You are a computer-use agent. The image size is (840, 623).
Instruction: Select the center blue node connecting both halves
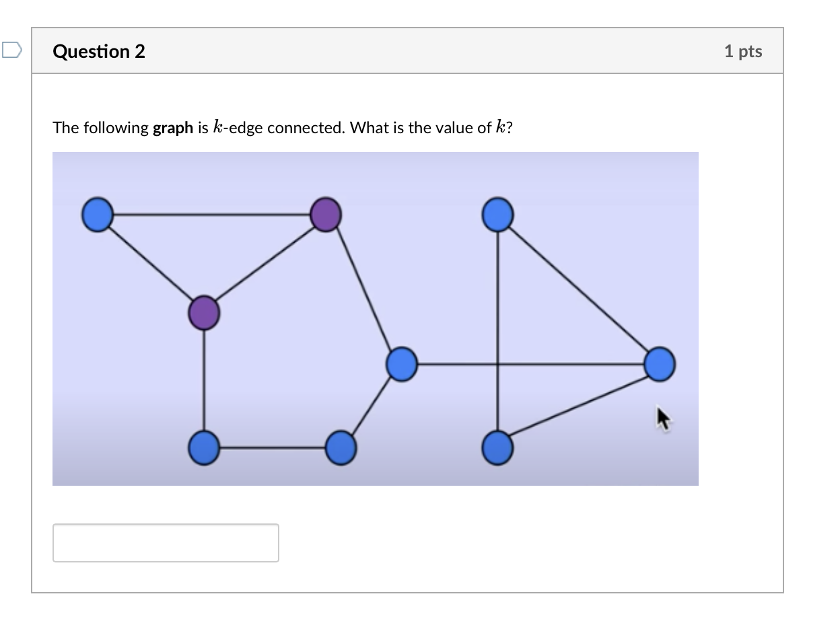(401, 365)
